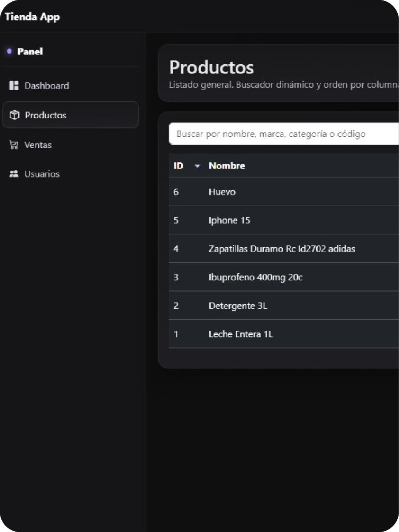Viewport: 399px width, 532px height.
Task: Click the Ventas shopping cart icon
Action: click(x=13, y=145)
